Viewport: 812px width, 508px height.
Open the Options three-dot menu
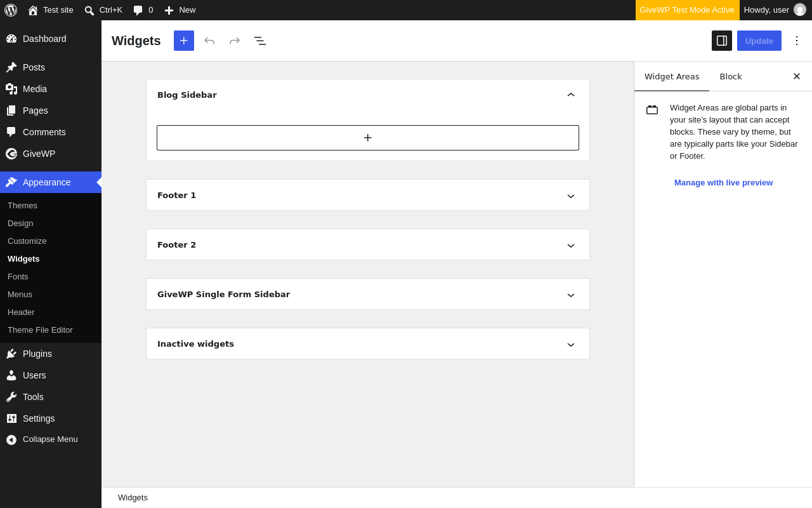(797, 41)
